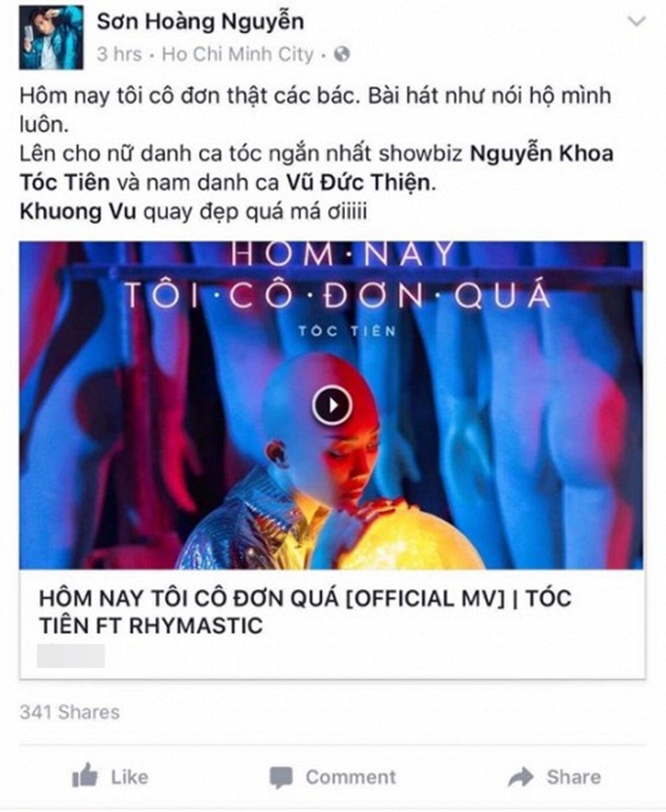This screenshot has height=812, width=666.
Task: Click the Comment button label
Action: click(x=350, y=777)
